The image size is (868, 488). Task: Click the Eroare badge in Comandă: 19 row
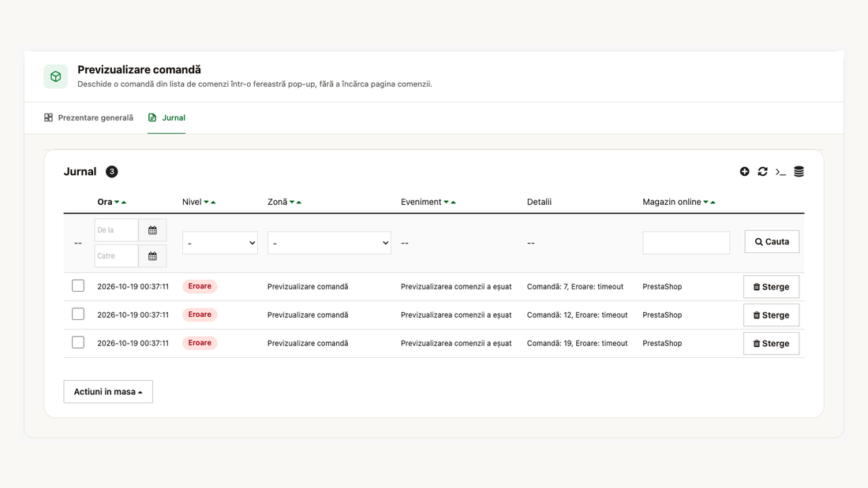pyautogui.click(x=200, y=343)
